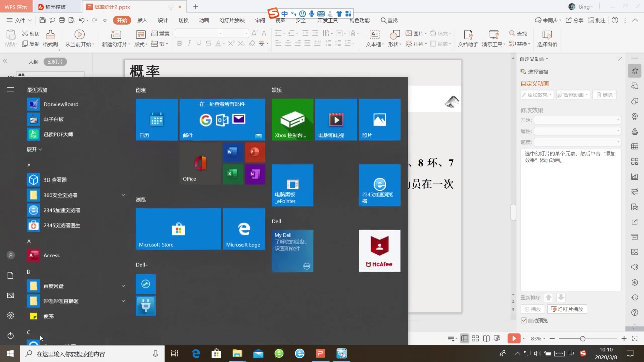Launch 电子白板 from recently added list
644x362 pixels.
click(75, 119)
